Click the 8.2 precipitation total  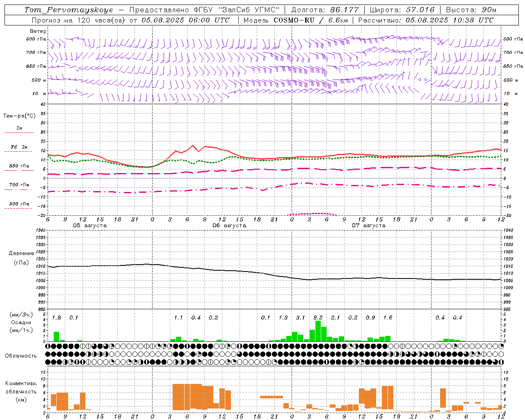coord(318,317)
